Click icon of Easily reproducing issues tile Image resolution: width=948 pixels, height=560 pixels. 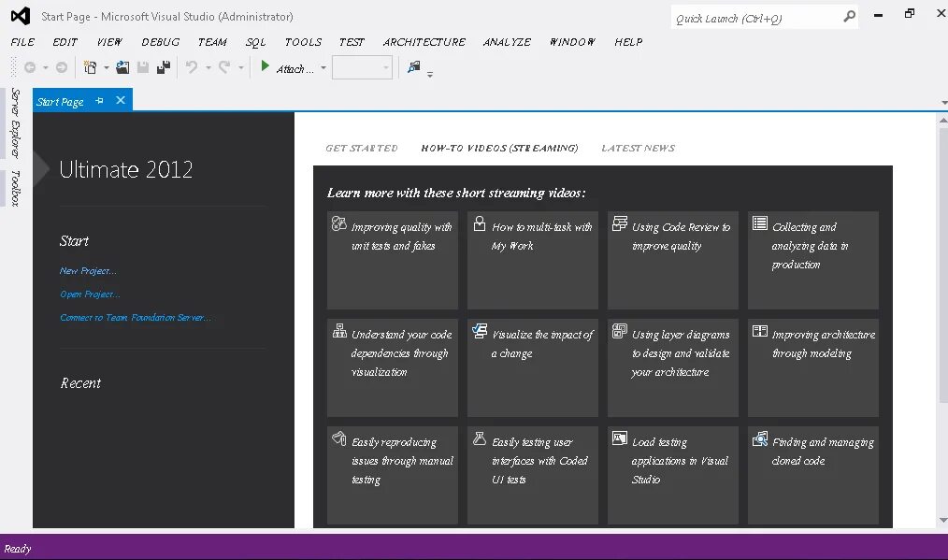tap(339, 438)
